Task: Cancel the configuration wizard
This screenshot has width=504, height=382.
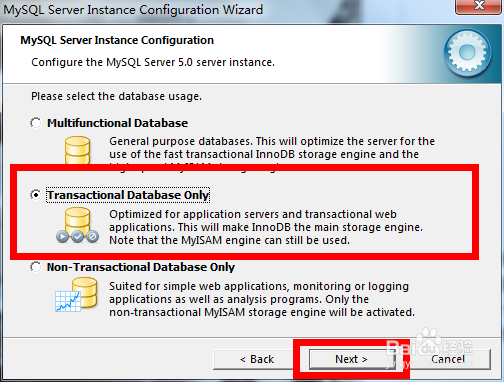Action: pos(448,359)
